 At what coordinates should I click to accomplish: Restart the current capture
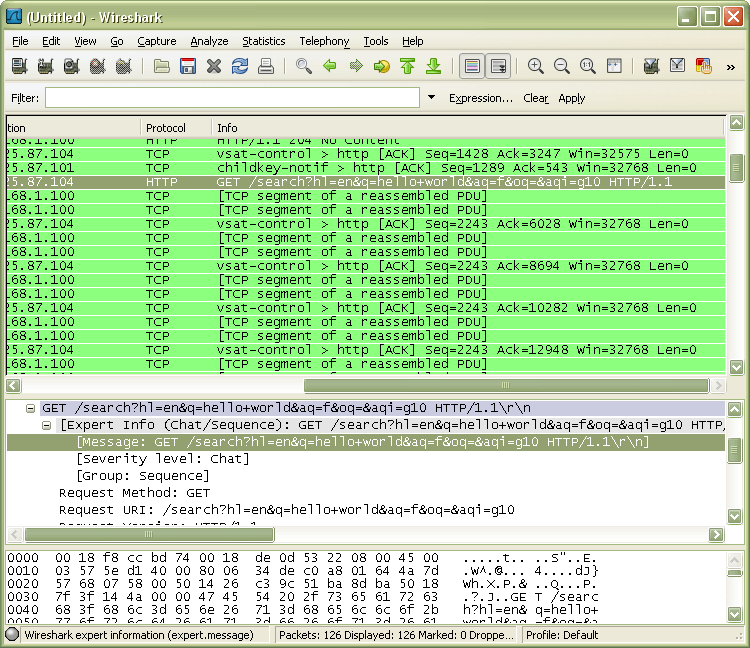click(123, 66)
